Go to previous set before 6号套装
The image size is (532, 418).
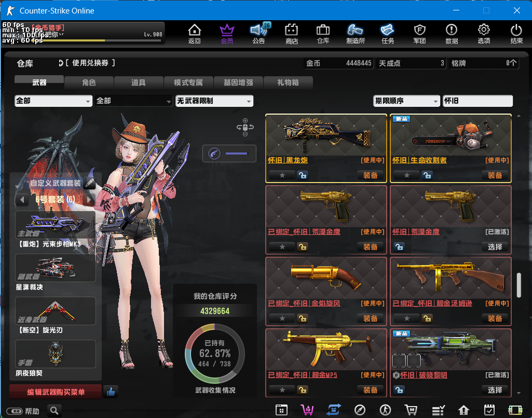[22, 199]
